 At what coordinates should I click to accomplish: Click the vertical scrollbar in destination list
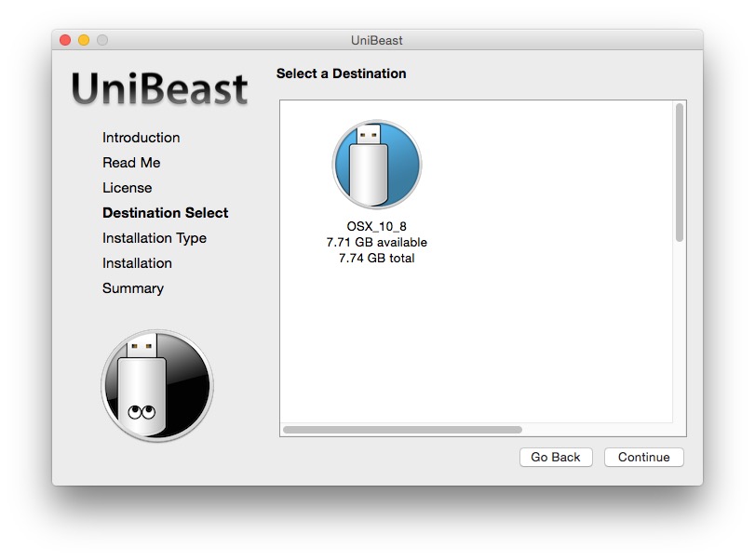pyautogui.click(x=680, y=172)
